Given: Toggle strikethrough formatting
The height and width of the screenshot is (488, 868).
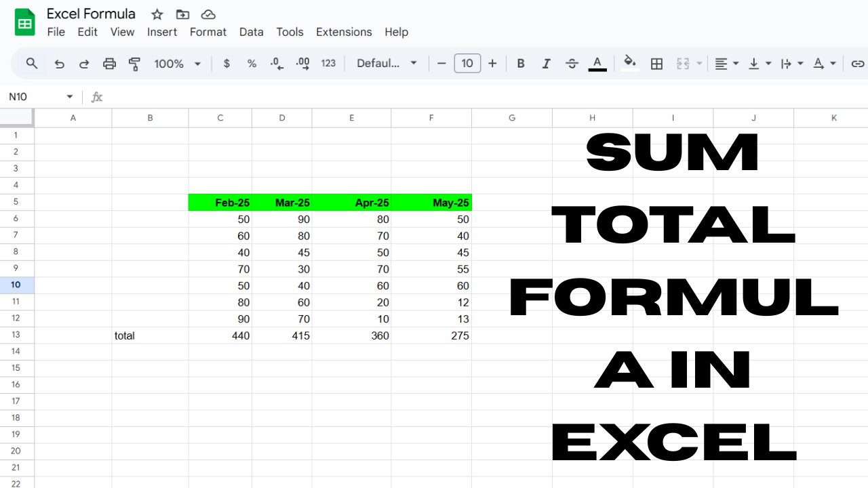Looking at the screenshot, I should click(572, 63).
